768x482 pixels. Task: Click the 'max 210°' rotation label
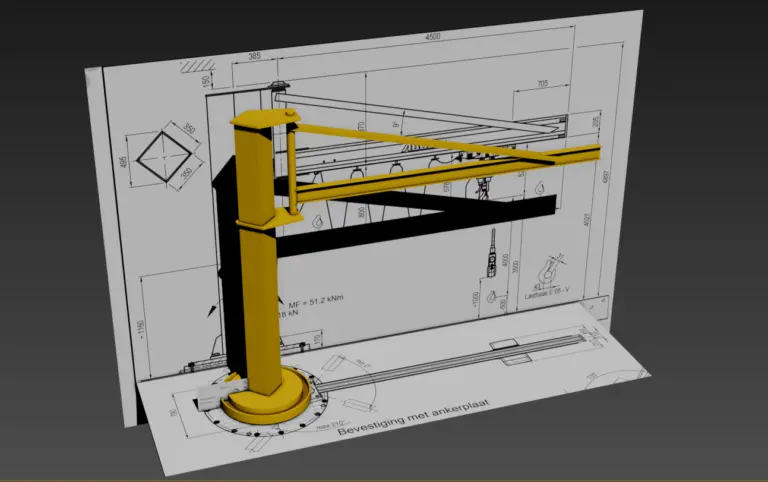click(x=330, y=424)
